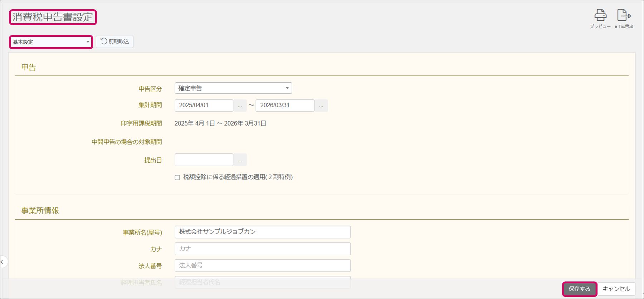This screenshot has height=299, width=644.
Task: Click the 法人番号 input field
Action: tap(262, 265)
